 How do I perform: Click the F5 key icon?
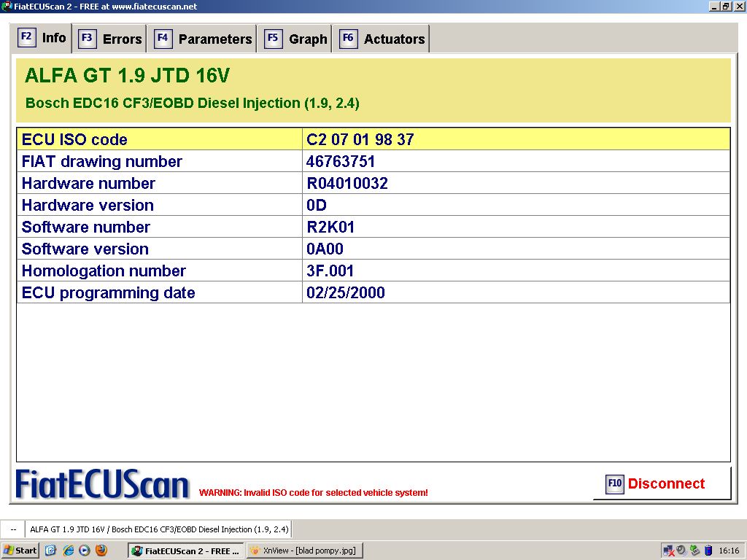tap(273, 38)
